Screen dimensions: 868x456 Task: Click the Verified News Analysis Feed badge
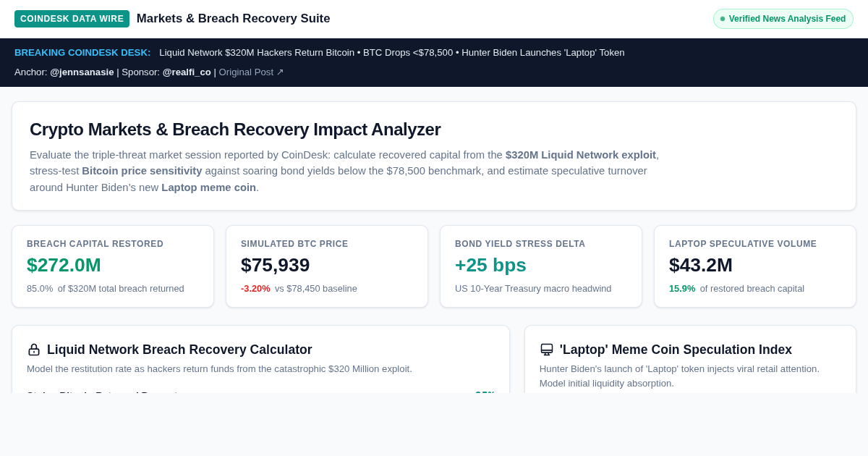coord(783,19)
